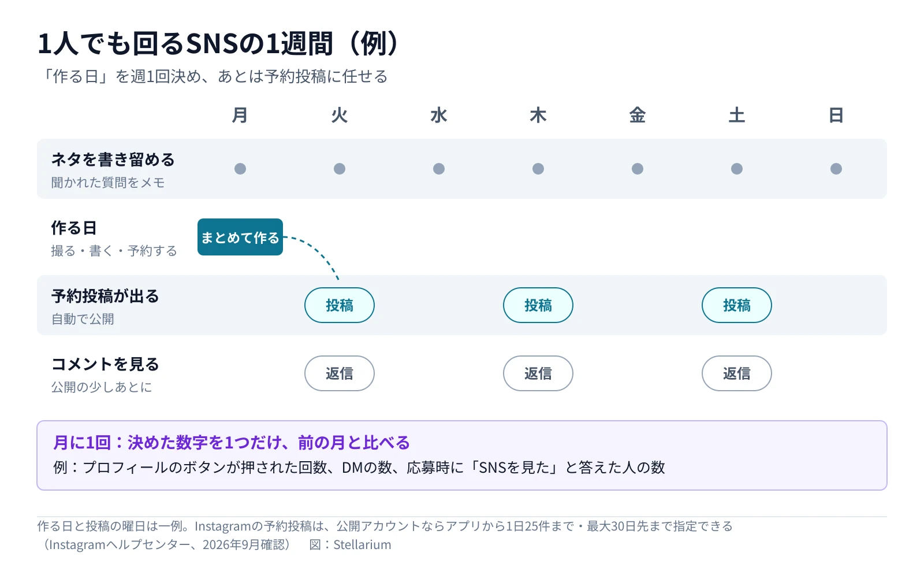Click the sublabel 聞かれた質問をメモ
The height and width of the screenshot is (571, 924).
(108, 183)
